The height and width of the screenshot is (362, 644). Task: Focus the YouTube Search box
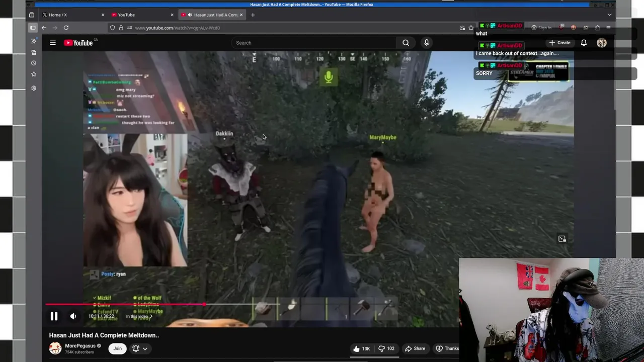[314, 43]
